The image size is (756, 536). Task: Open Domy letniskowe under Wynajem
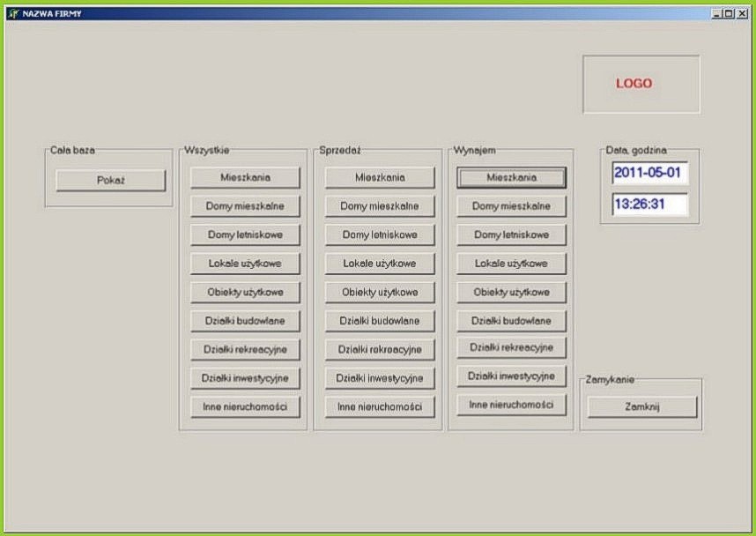(511, 235)
